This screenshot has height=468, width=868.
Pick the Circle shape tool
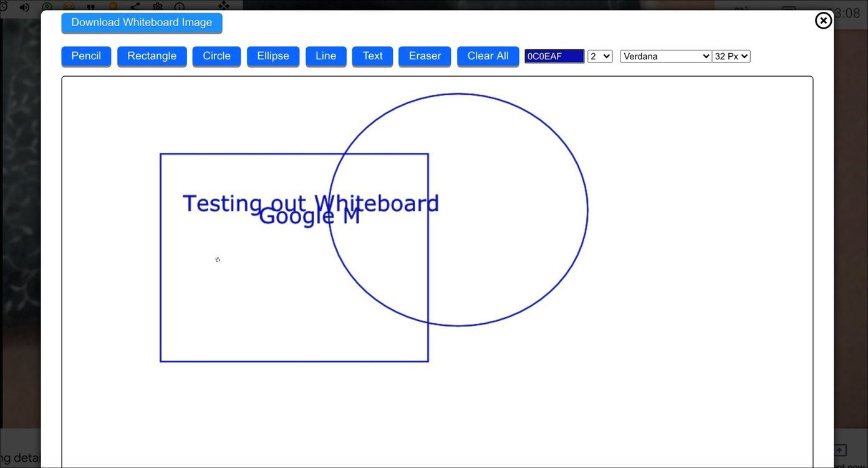[x=216, y=56]
